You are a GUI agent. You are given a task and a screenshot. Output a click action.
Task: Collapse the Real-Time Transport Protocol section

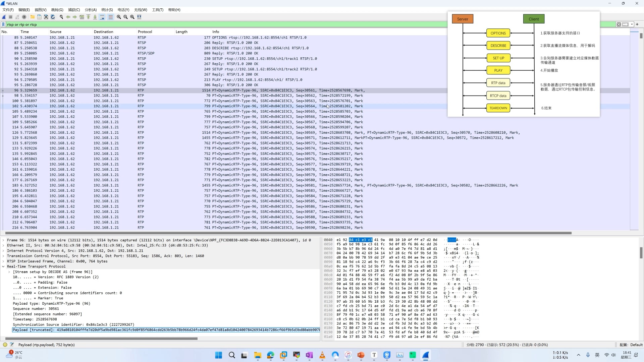(x=4, y=266)
